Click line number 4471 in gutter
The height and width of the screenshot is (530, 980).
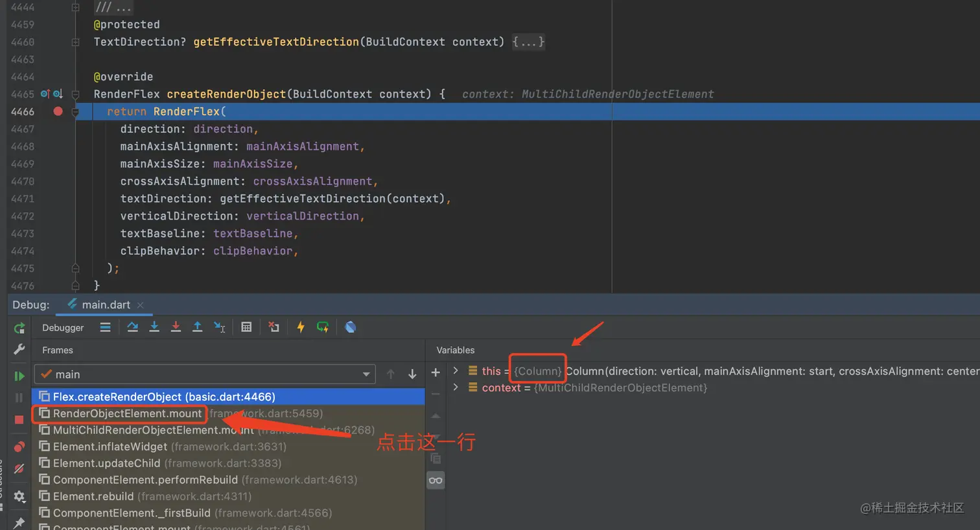coord(23,199)
